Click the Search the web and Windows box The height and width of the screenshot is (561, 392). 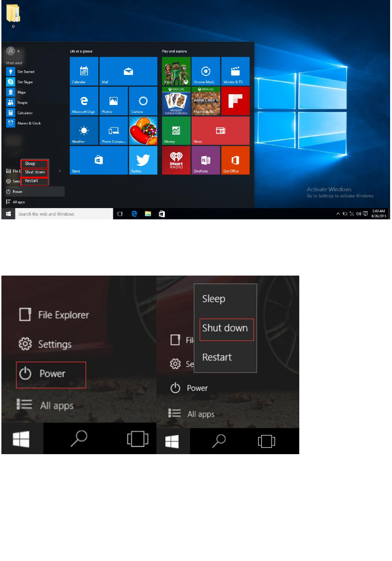point(64,214)
